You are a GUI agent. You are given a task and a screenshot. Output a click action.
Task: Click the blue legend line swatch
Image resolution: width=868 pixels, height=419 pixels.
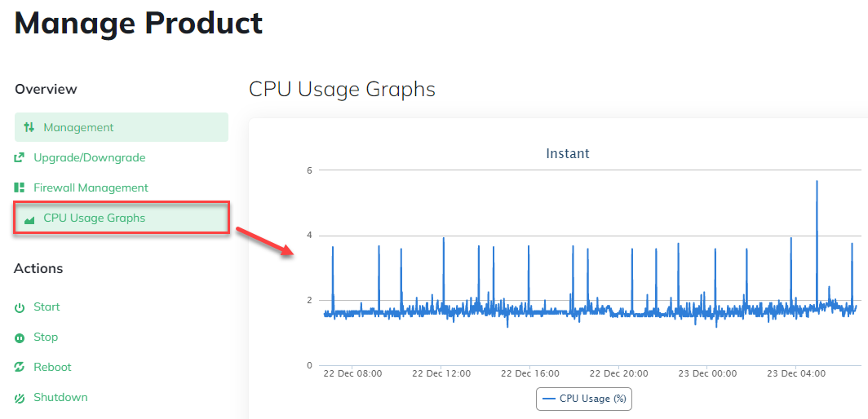click(x=548, y=399)
